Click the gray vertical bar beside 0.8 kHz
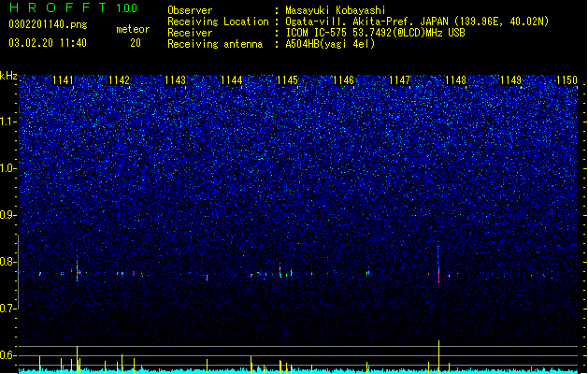This screenshot has width=588, height=374. coord(18,271)
